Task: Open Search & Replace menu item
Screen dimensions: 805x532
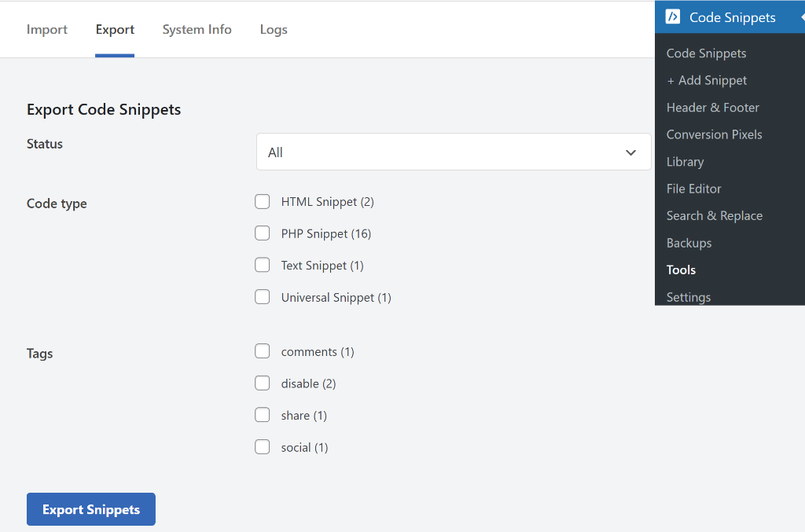Action: 714,216
